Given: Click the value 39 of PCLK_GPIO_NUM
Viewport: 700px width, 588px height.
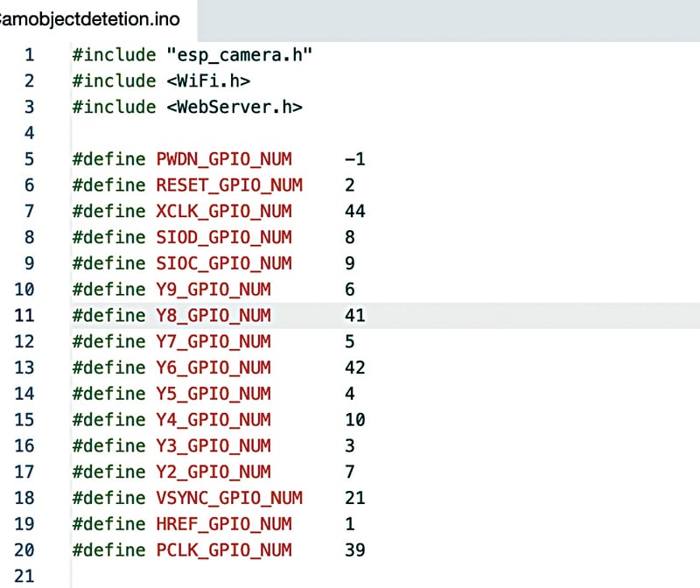Looking at the screenshot, I should point(355,550).
